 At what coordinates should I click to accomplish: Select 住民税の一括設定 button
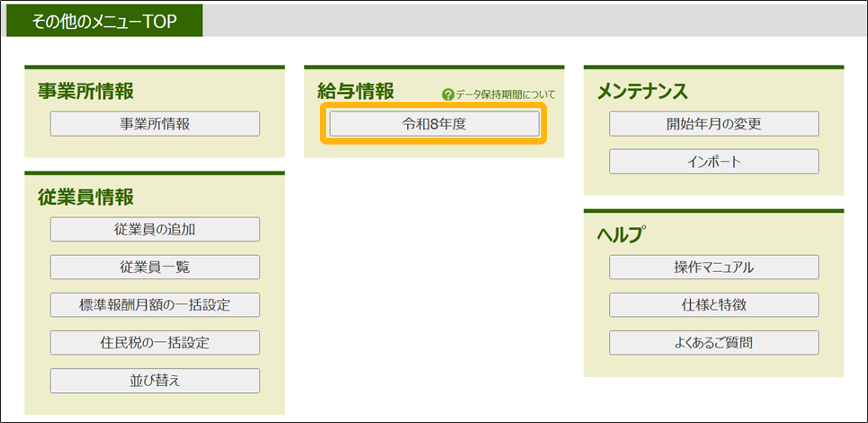(154, 343)
